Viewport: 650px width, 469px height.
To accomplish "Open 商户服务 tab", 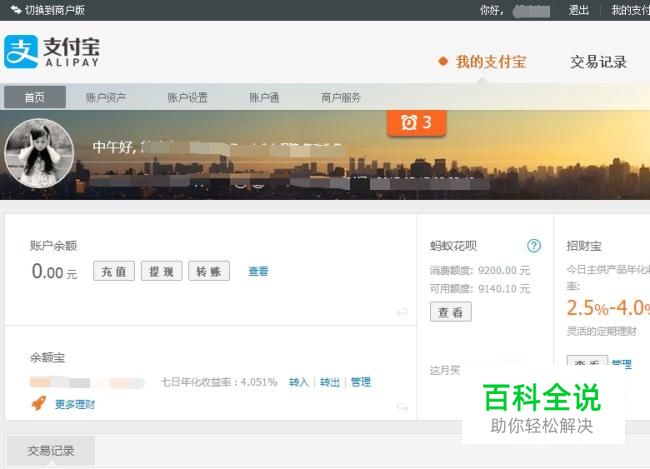I will pyautogui.click(x=341, y=97).
